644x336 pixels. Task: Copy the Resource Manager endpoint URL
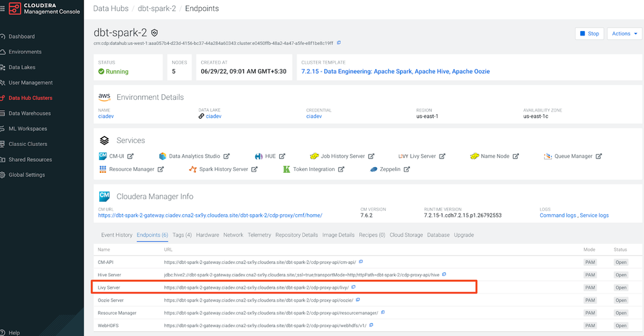tap(383, 313)
